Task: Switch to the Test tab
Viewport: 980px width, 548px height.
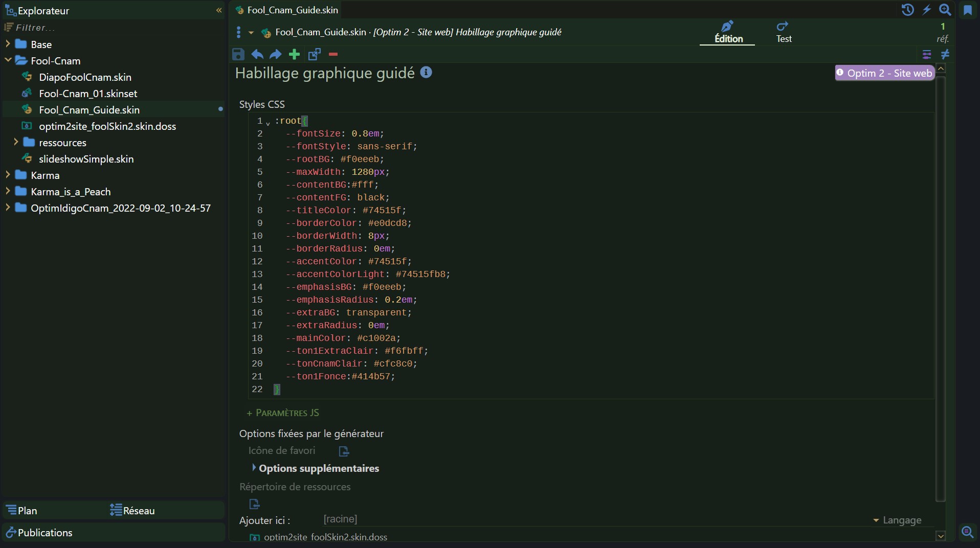Action: tap(783, 32)
